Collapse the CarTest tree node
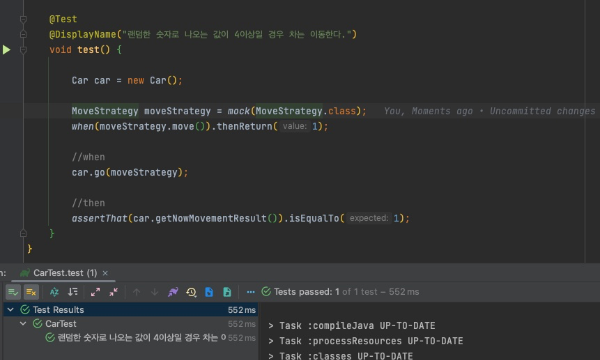This screenshot has height=360, width=600. coord(23,324)
